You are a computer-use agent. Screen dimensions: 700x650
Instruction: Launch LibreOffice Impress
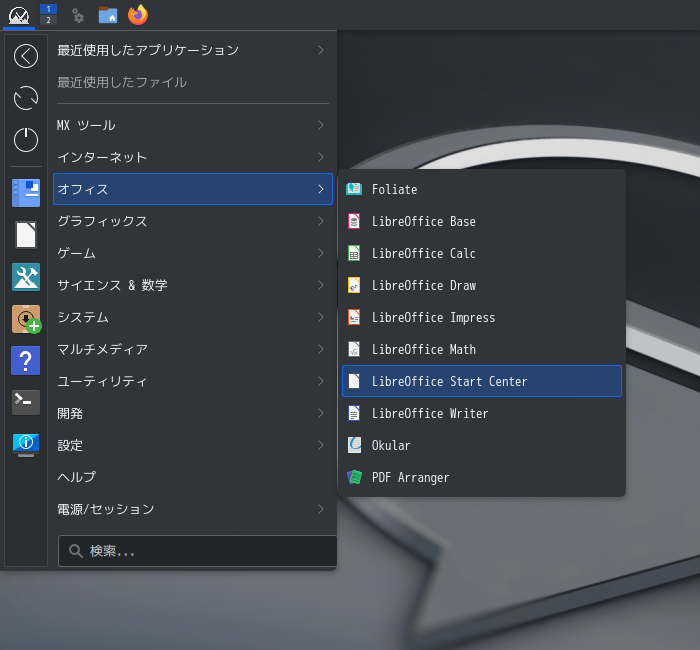pos(482,317)
